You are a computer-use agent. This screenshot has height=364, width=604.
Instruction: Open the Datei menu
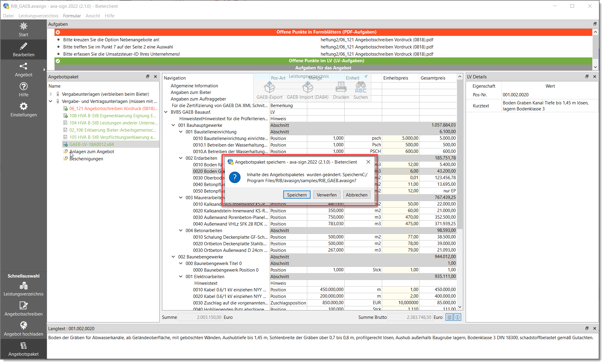[x=8, y=16]
